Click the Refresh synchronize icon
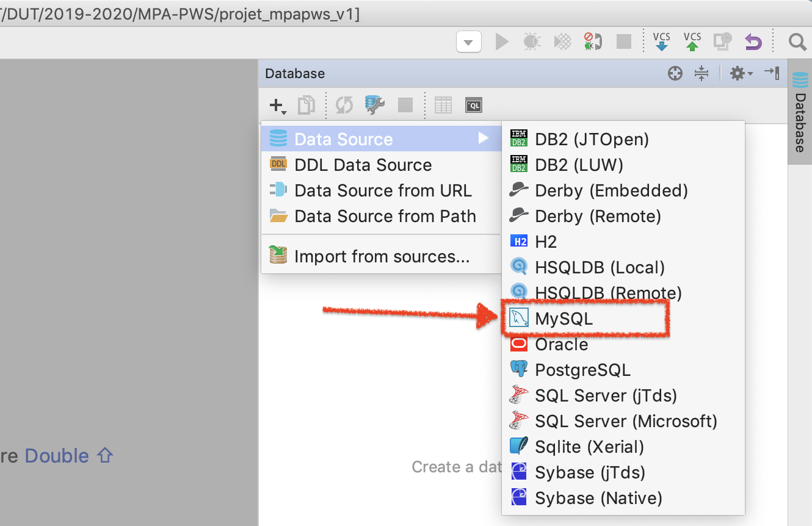The width and height of the screenshot is (812, 526). (x=344, y=106)
